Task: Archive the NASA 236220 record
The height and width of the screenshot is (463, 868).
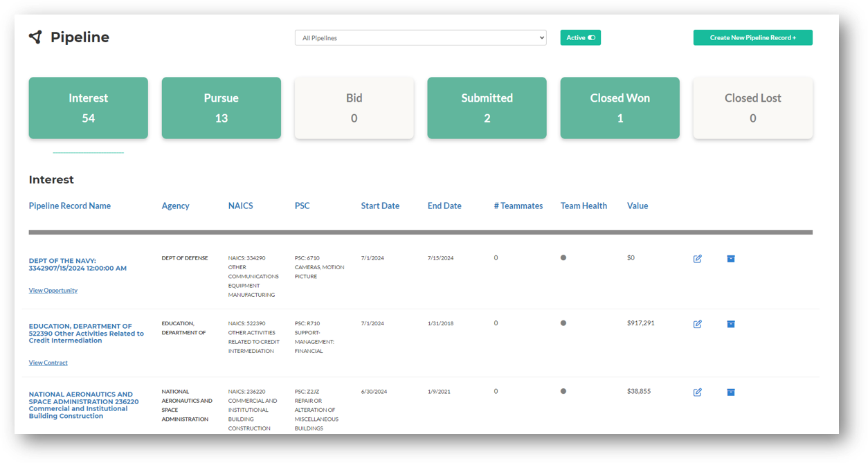Action: point(730,392)
